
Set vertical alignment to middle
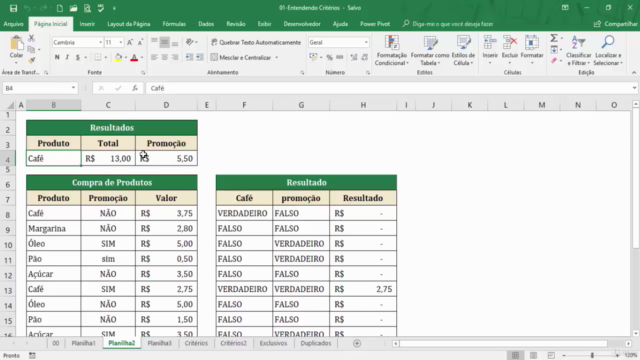click(x=164, y=42)
